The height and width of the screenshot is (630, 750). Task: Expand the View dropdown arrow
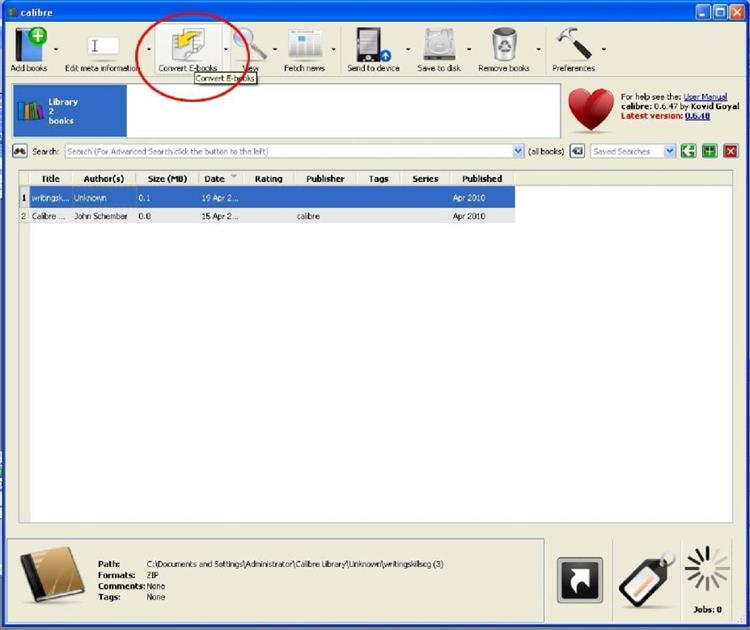[275, 49]
